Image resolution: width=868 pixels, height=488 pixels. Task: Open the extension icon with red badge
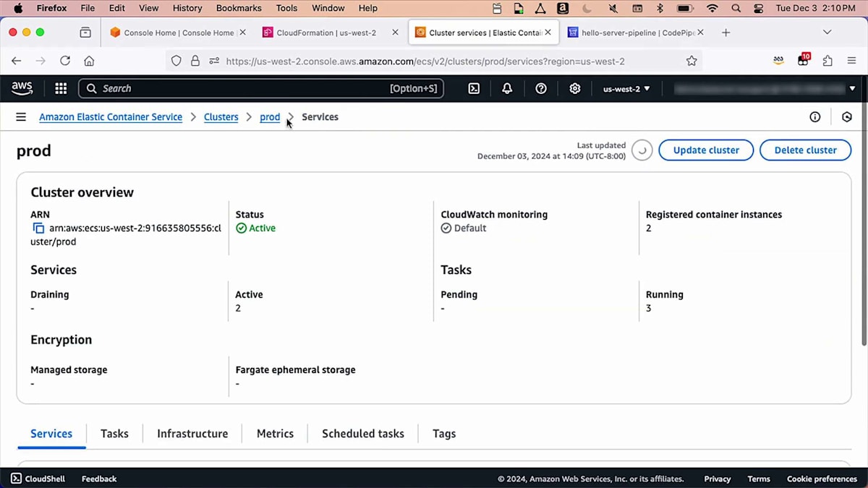pos(803,59)
